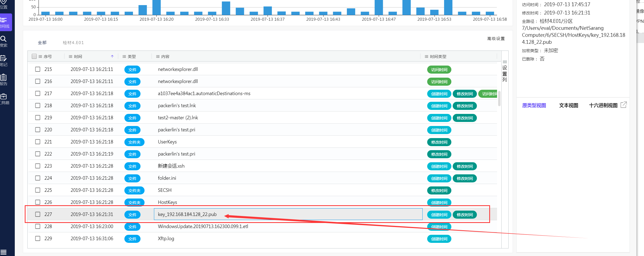This screenshot has height=256, width=644.
Task: Click sequence number 222 cell
Action: (x=48, y=154)
